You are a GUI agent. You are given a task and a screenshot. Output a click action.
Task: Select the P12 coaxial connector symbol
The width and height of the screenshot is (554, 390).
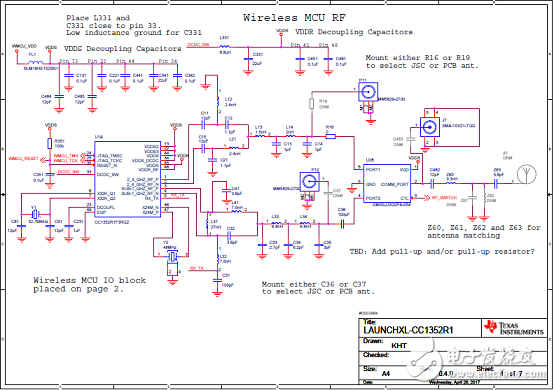click(x=310, y=182)
